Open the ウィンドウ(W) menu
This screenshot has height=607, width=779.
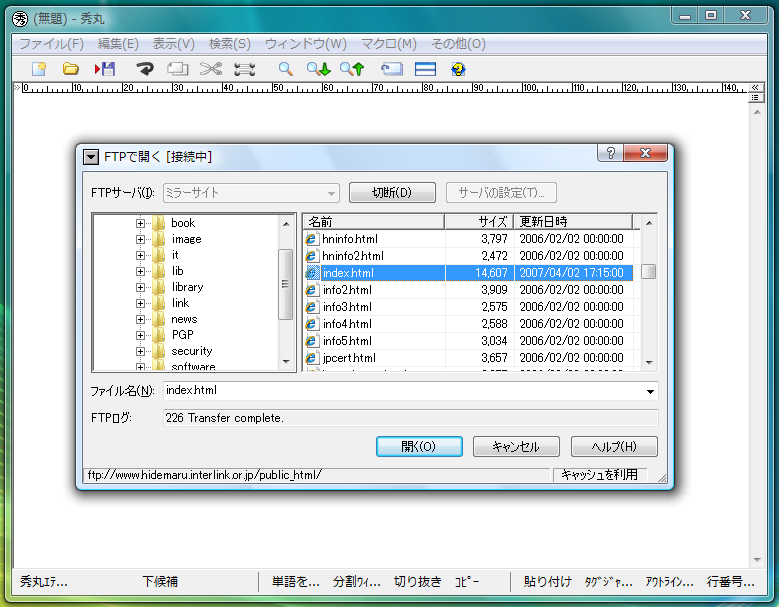306,44
